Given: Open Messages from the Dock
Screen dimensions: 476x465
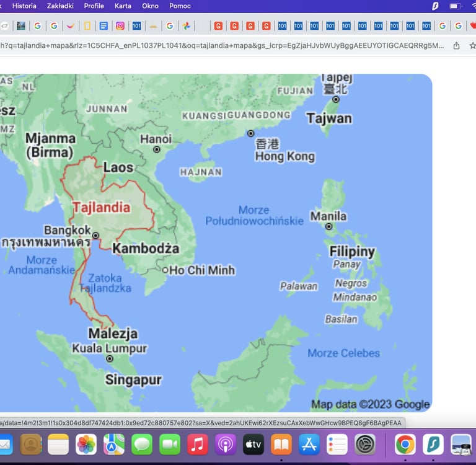Looking at the screenshot, I should click(x=142, y=445).
